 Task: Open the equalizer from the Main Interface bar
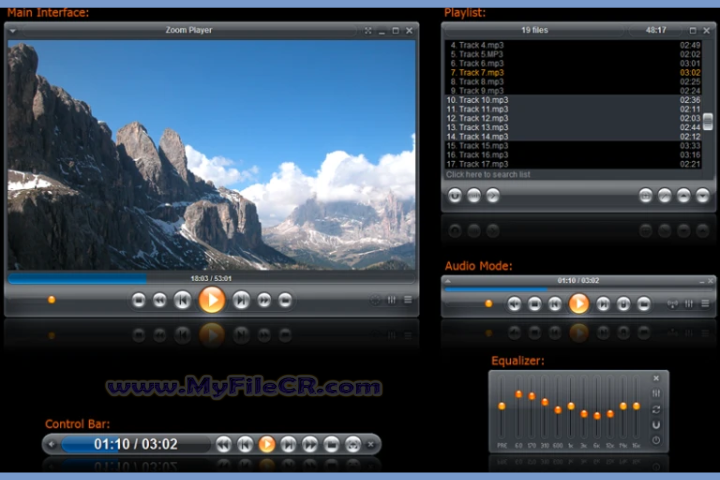tap(392, 300)
